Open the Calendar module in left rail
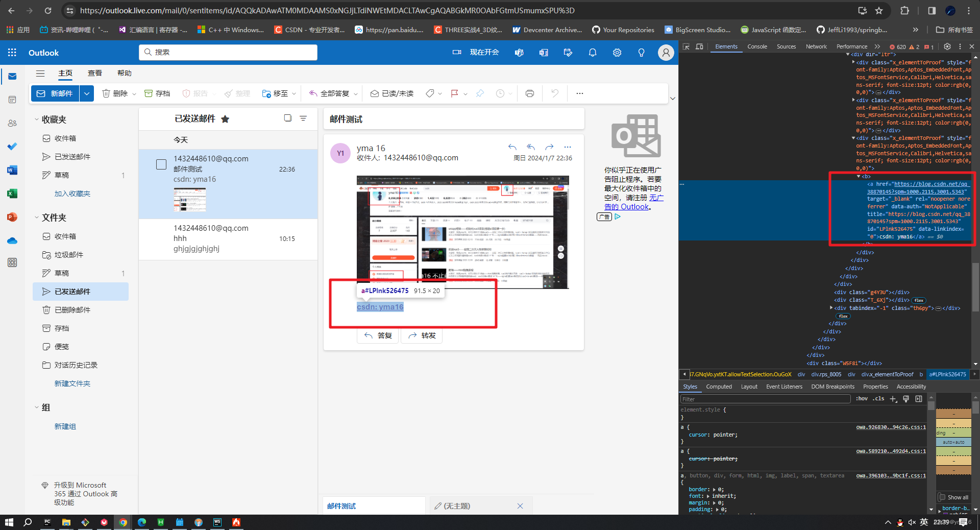The image size is (980, 530). 12,100
